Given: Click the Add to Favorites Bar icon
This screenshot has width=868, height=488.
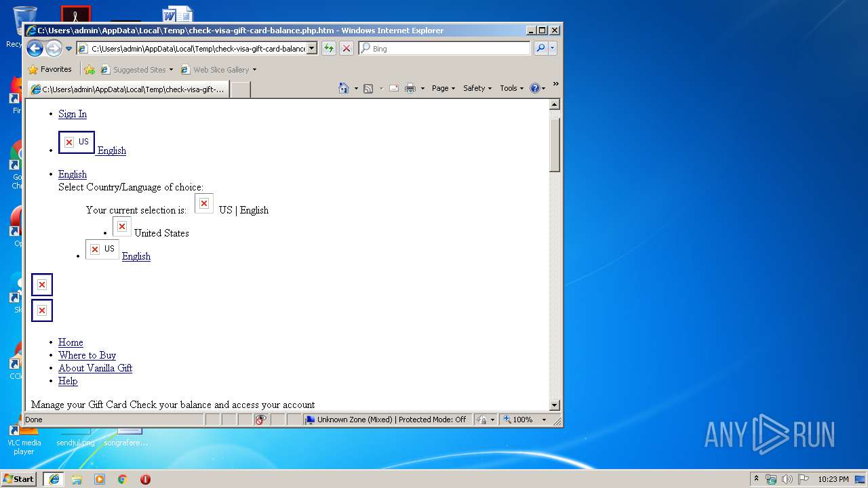Looking at the screenshot, I should [x=90, y=69].
